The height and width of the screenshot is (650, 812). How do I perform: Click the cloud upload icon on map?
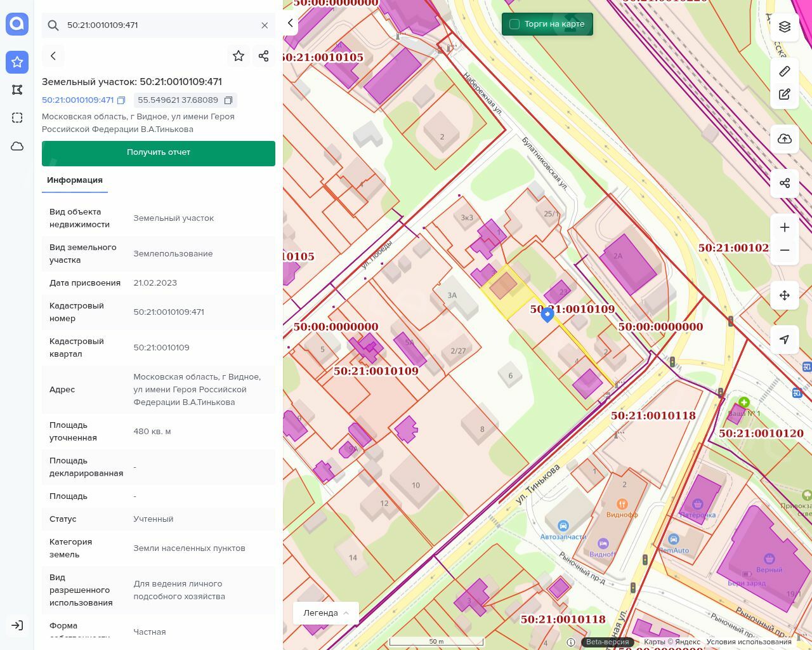point(785,139)
